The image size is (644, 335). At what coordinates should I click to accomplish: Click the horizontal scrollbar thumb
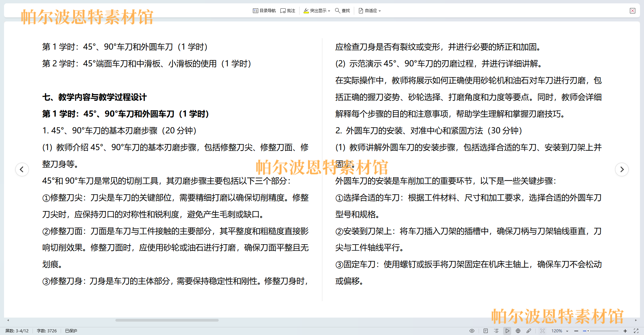(167, 320)
